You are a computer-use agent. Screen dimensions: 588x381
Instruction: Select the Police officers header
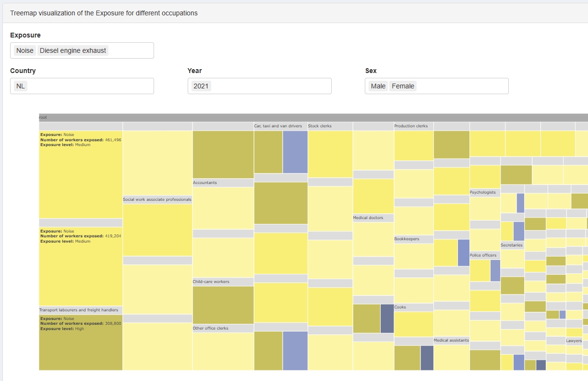point(485,256)
